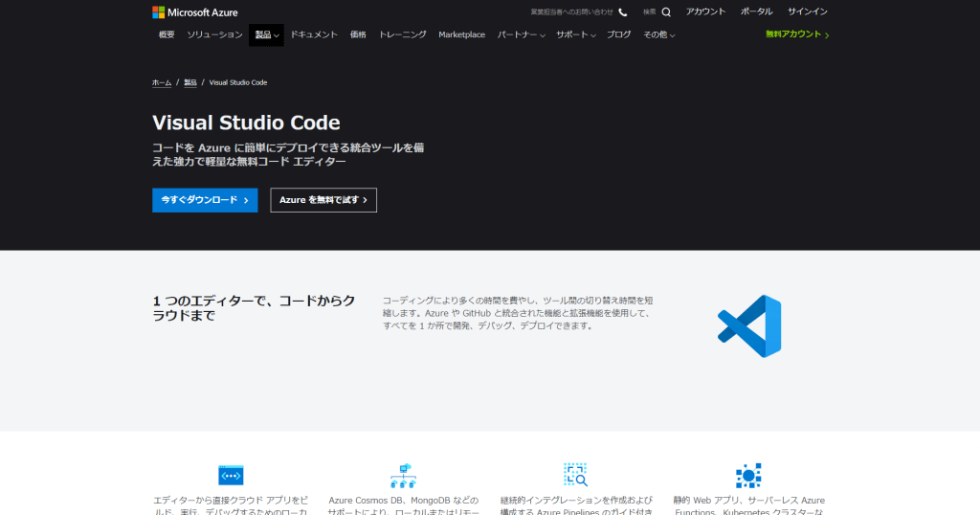Viewport: 980px width, 515px height.
Task: Click the large Visual Studio Code logo
Action: click(749, 326)
